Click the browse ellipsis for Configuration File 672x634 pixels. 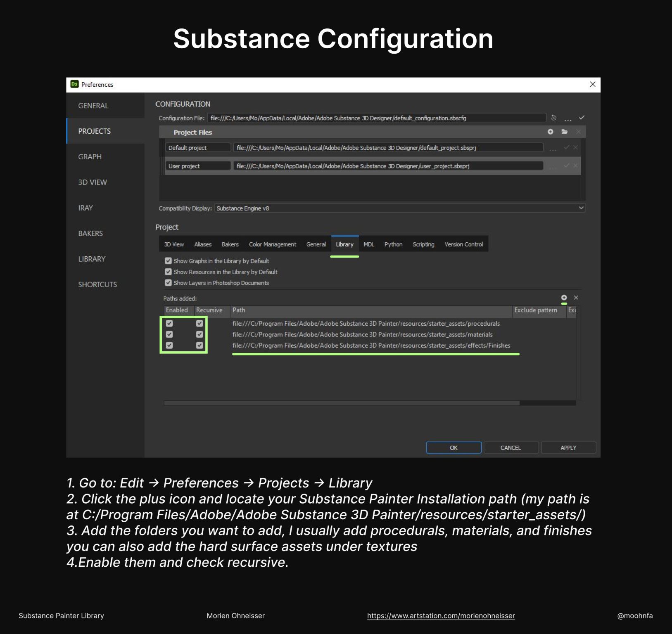coord(568,119)
